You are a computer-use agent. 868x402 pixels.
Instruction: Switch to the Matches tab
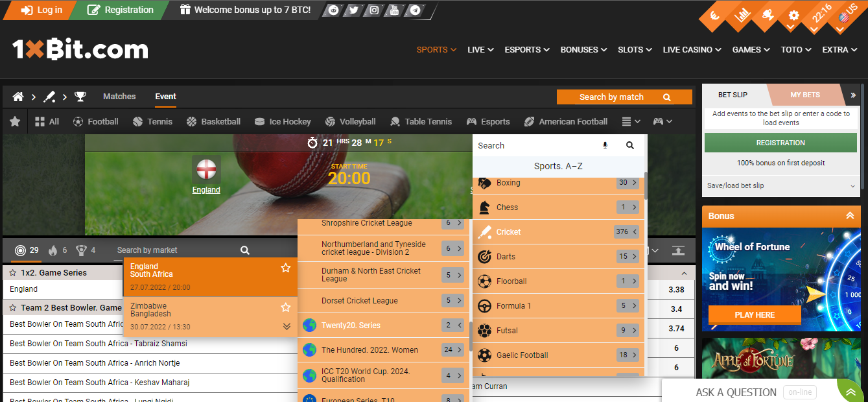tap(119, 97)
